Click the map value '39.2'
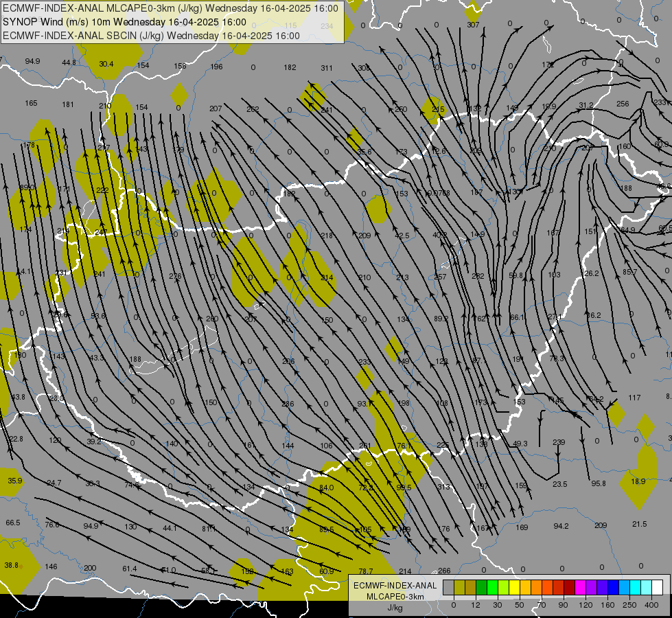 (94, 442)
